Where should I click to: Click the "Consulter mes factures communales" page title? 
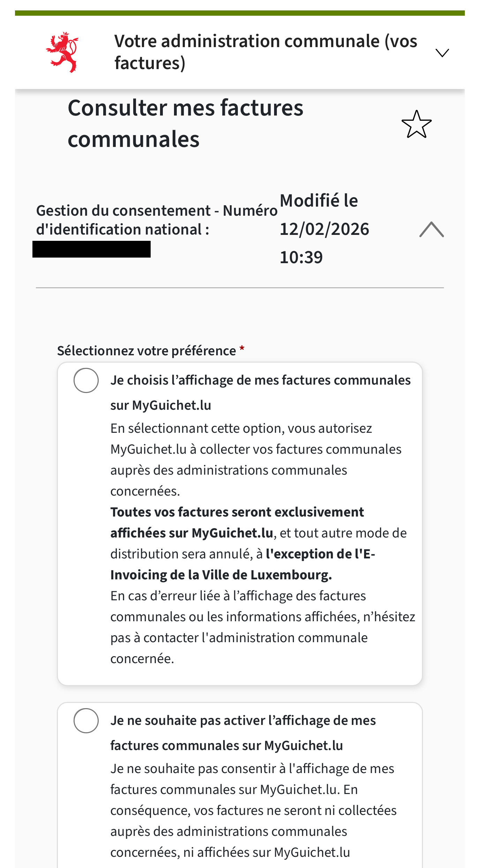[x=185, y=123]
